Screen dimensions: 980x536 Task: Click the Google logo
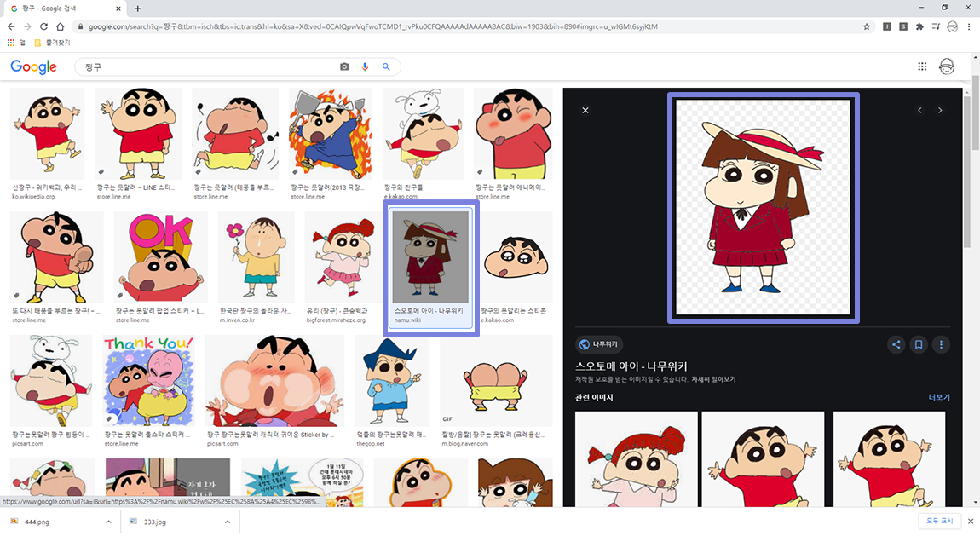[34, 66]
